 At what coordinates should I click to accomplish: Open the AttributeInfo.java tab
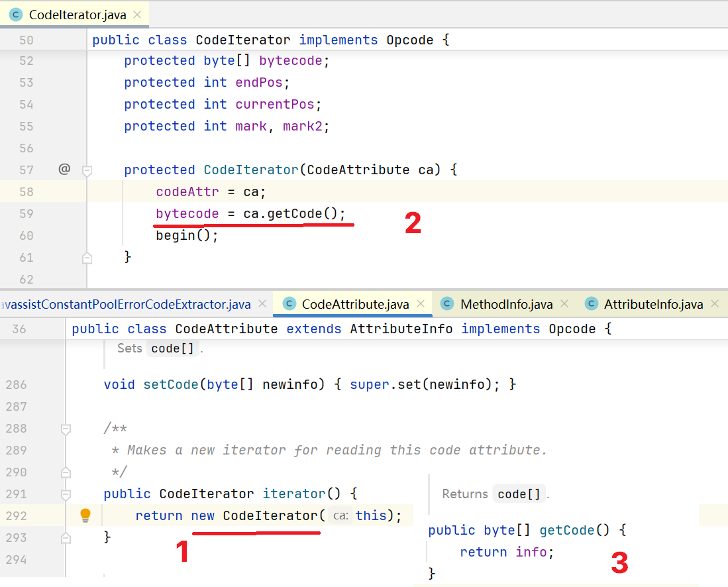pyautogui.click(x=653, y=304)
